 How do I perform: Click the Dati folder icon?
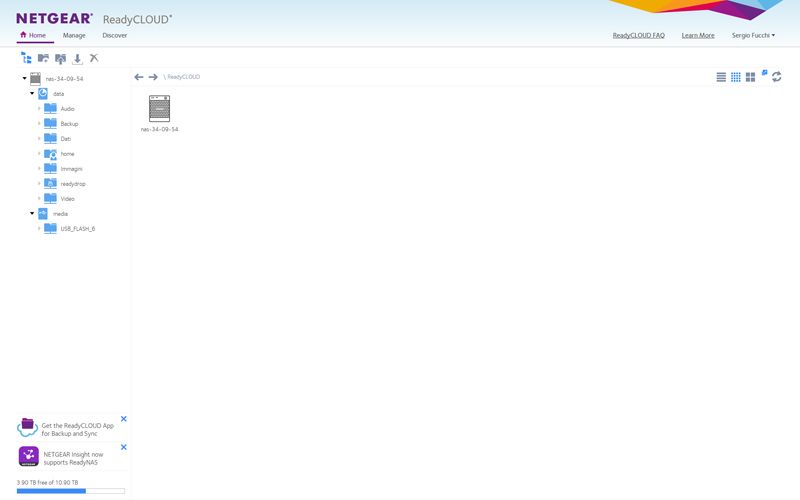pyautogui.click(x=50, y=138)
